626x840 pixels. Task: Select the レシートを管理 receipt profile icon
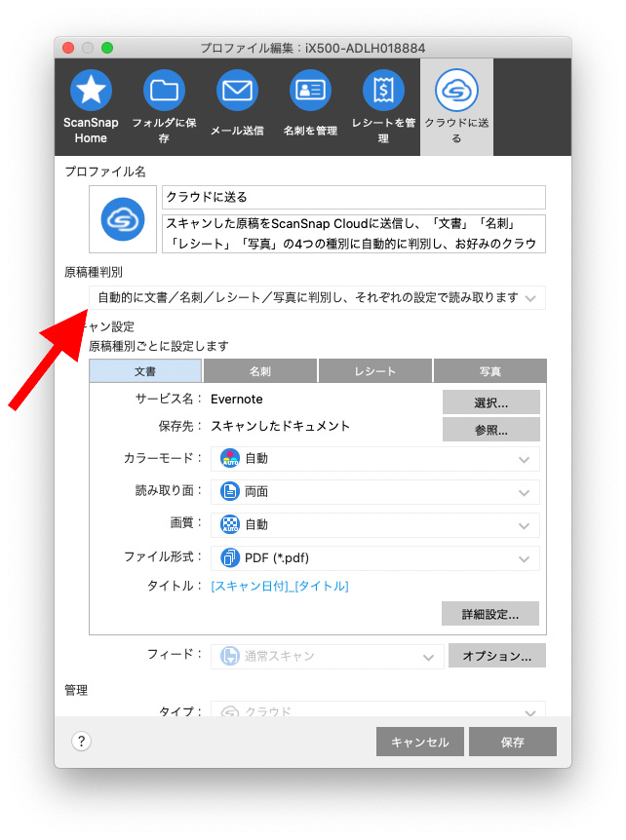click(383, 90)
